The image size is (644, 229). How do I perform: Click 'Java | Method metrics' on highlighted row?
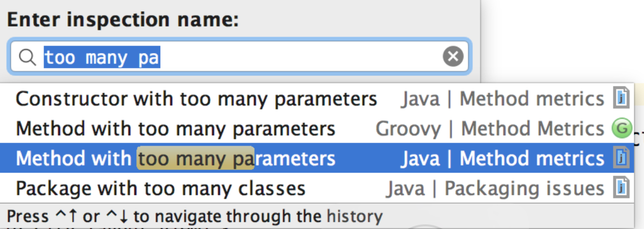click(502, 159)
